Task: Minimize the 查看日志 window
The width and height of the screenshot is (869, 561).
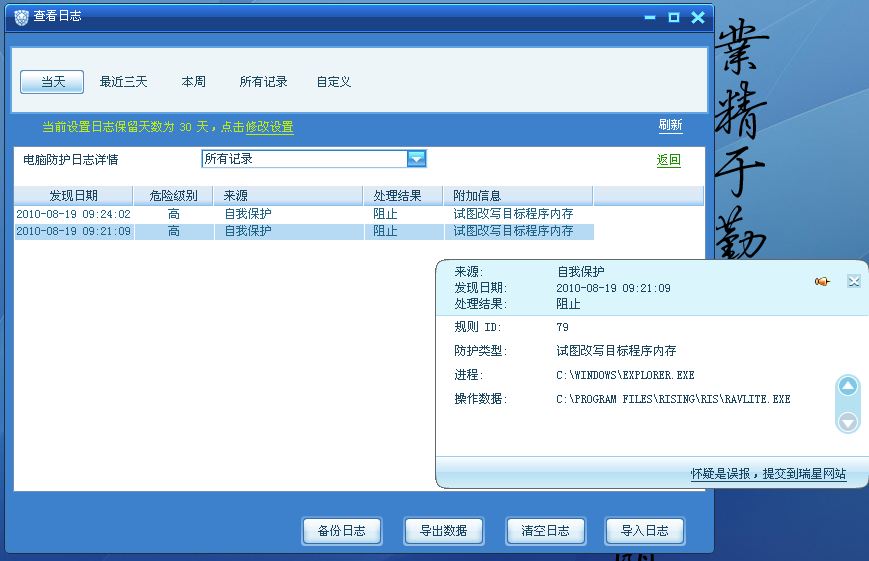Action: point(650,18)
